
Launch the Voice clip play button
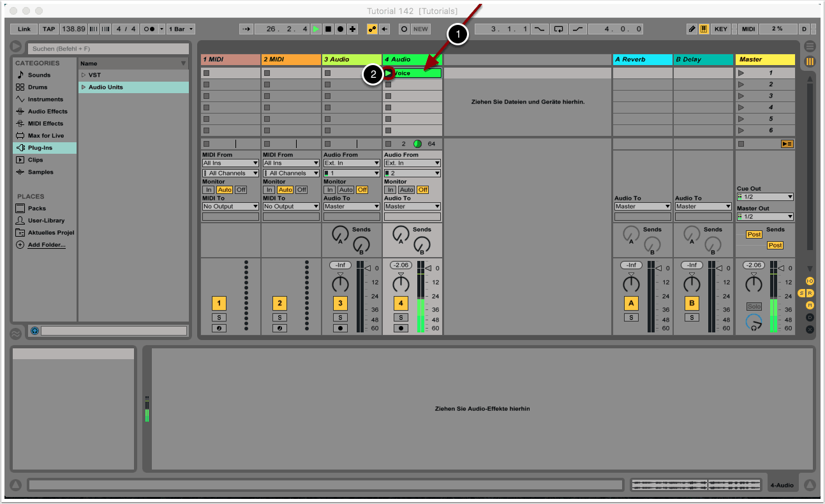(x=389, y=73)
